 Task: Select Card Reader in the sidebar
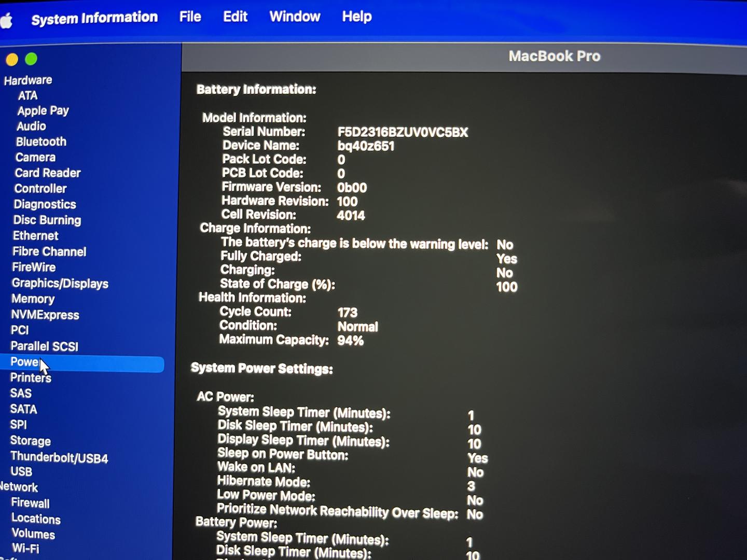point(48,173)
